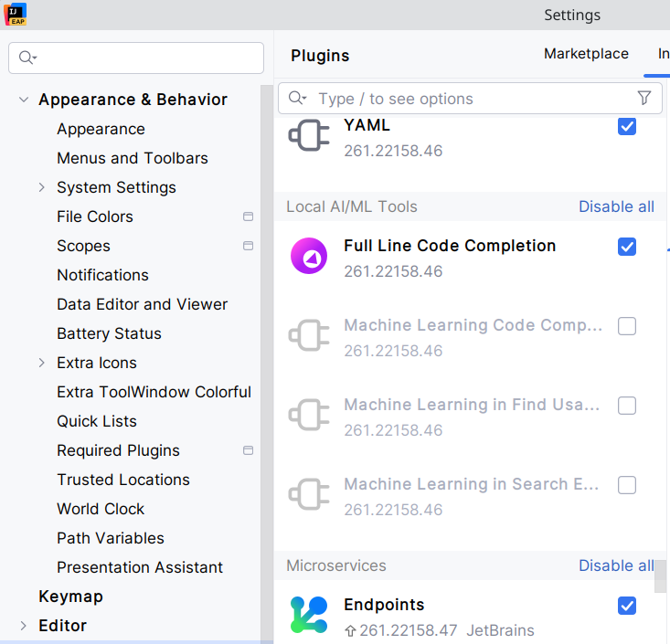Click the YAML plugin plug icon
This screenshot has width=670, height=644.
(308, 136)
